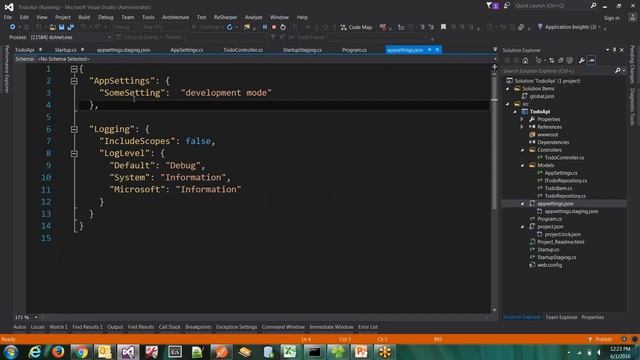Close the active appsettings.json tab

437,50
